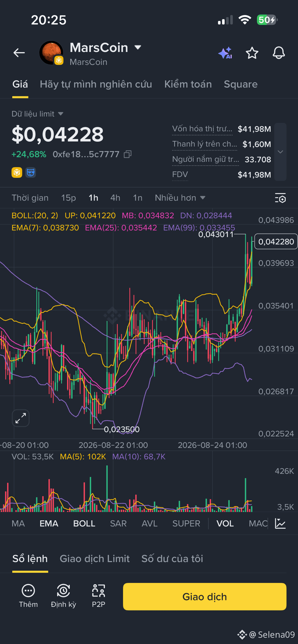298x644 pixels.
Task: Tap the Thanh lý trên chuỗi label
Action: coord(205,144)
